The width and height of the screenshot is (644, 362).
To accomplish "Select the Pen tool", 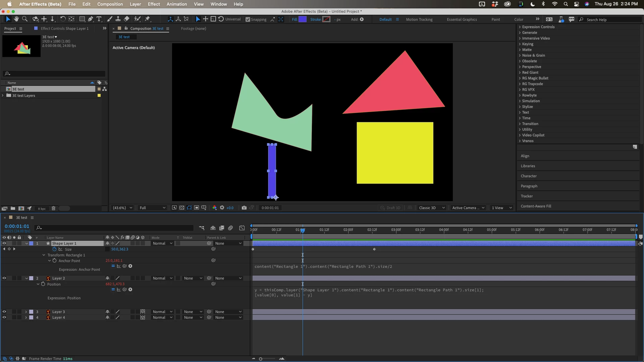I will click(x=91, y=19).
